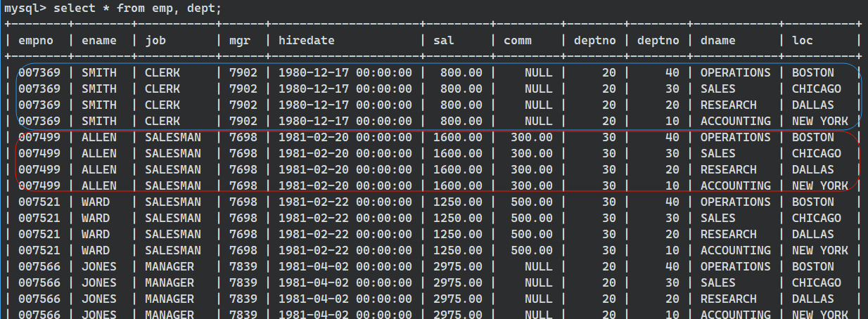
Task: Click CLERK in SMITH's RESEARCH row
Action: point(162,105)
